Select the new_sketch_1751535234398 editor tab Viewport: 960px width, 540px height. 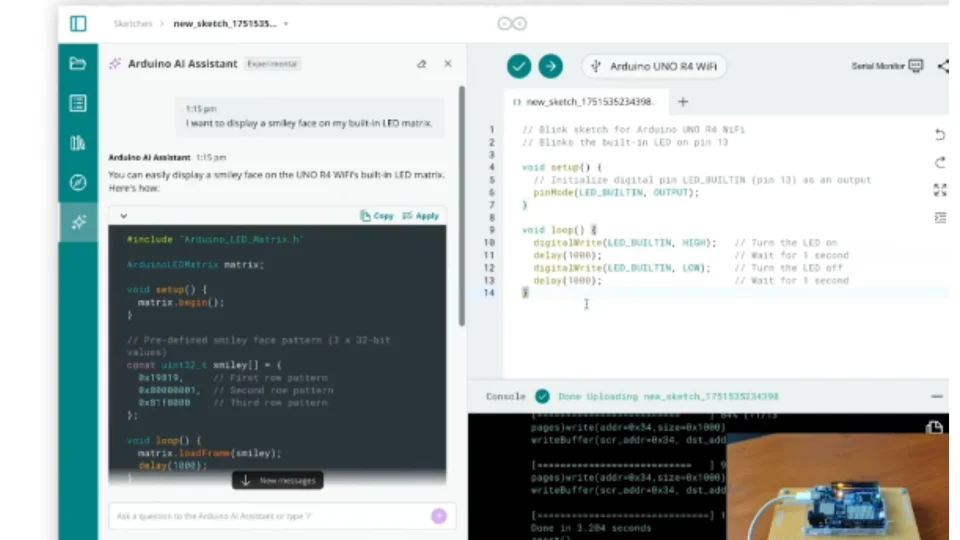[x=585, y=102]
